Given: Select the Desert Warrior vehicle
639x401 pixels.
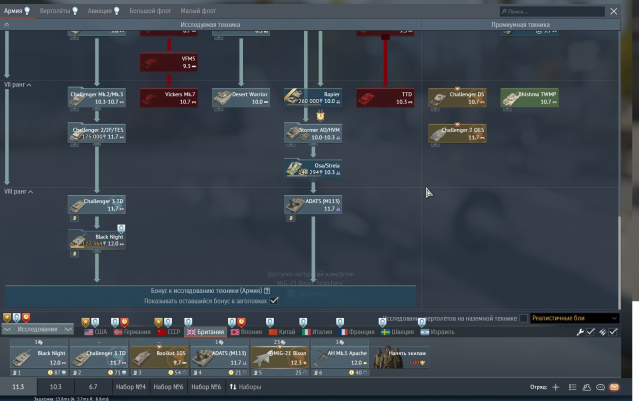Looking at the screenshot, I should [x=240, y=97].
